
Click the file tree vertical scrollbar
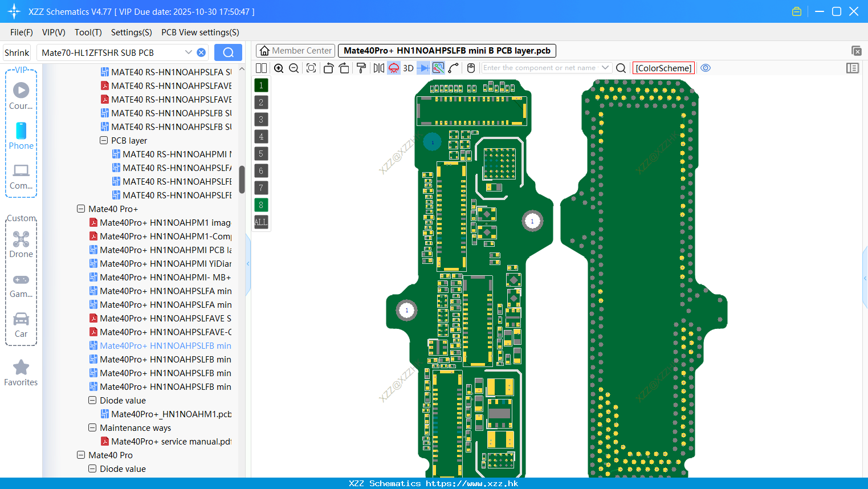[x=242, y=180]
